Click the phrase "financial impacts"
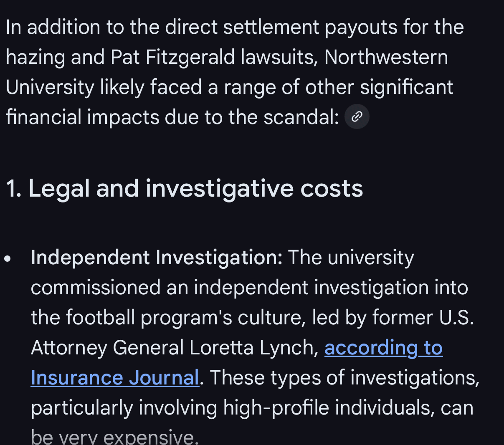 point(82,117)
